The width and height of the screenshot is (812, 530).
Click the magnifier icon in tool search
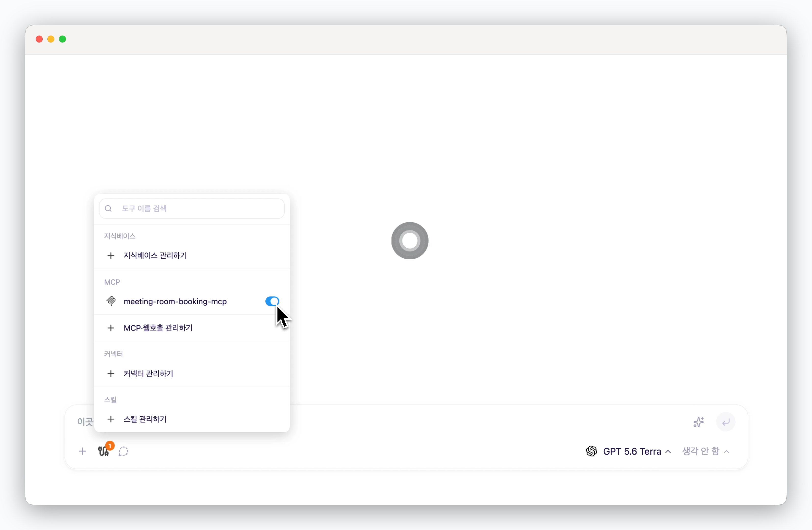pos(108,209)
